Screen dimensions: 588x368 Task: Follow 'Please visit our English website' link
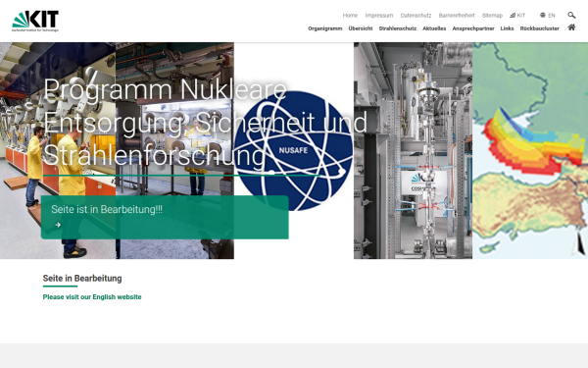pyautogui.click(x=92, y=297)
